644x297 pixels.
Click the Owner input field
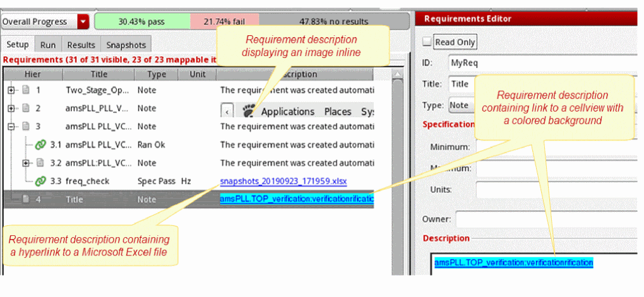(x=546, y=219)
